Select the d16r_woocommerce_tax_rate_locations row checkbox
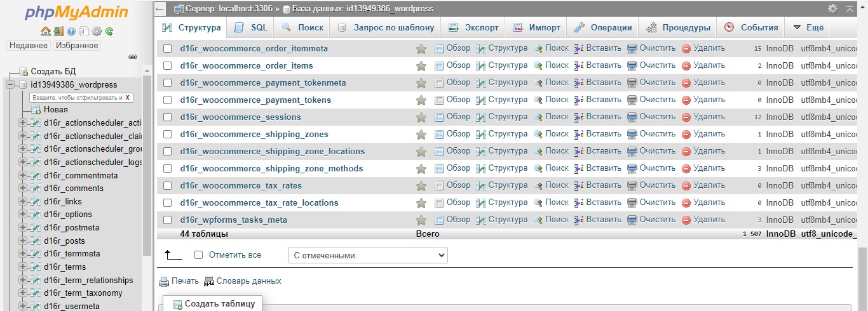The image size is (868, 311). [x=168, y=203]
